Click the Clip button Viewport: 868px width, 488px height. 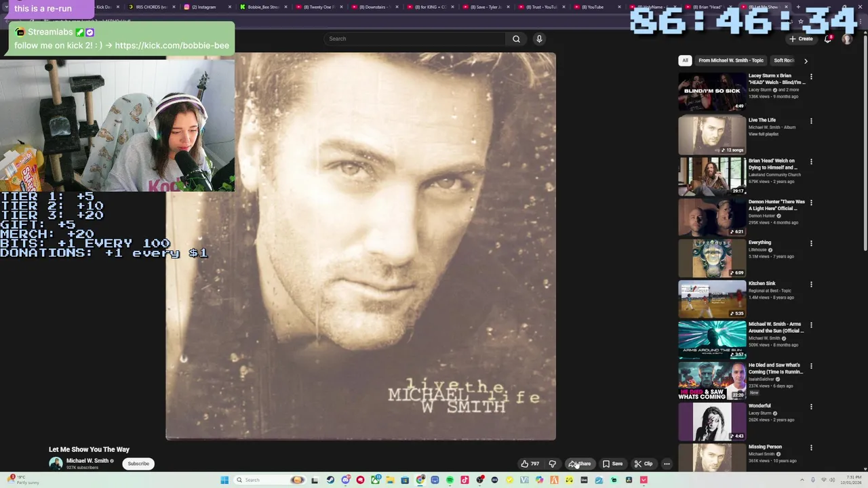pyautogui.click(x=644, y=464)
